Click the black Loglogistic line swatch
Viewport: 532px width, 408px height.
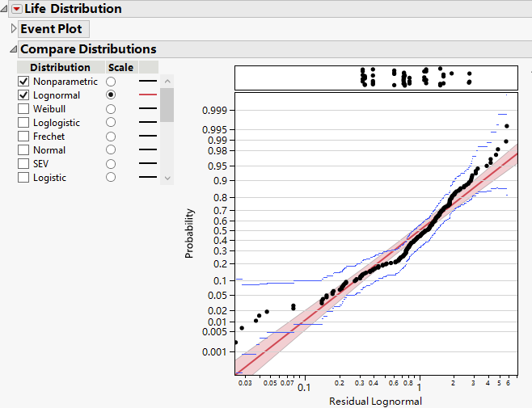[x=148, y=122]
